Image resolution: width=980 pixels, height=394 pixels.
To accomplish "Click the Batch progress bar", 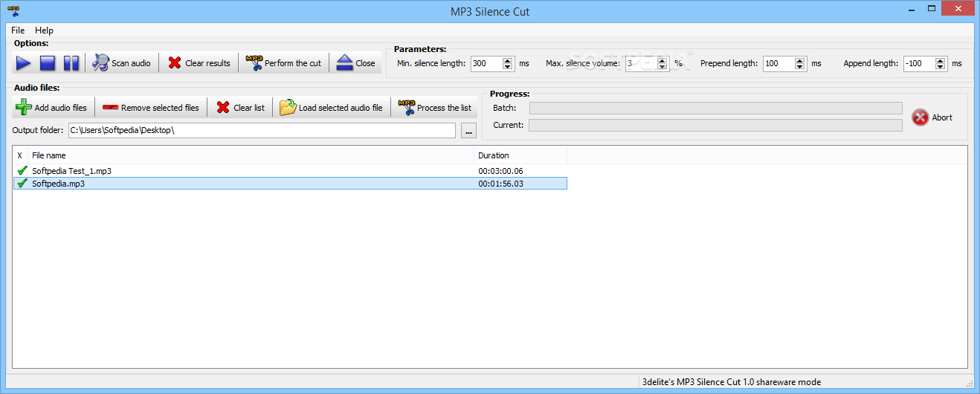I will (715, 108).
